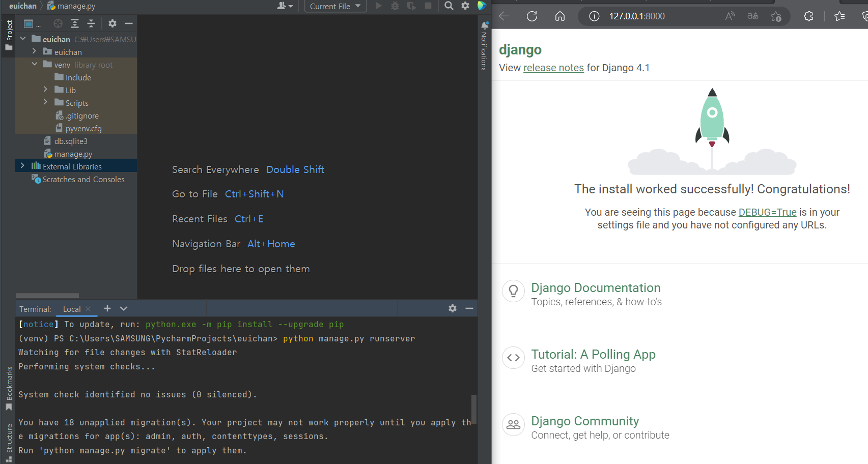Click the Debug bug icon

click(395, 6)
